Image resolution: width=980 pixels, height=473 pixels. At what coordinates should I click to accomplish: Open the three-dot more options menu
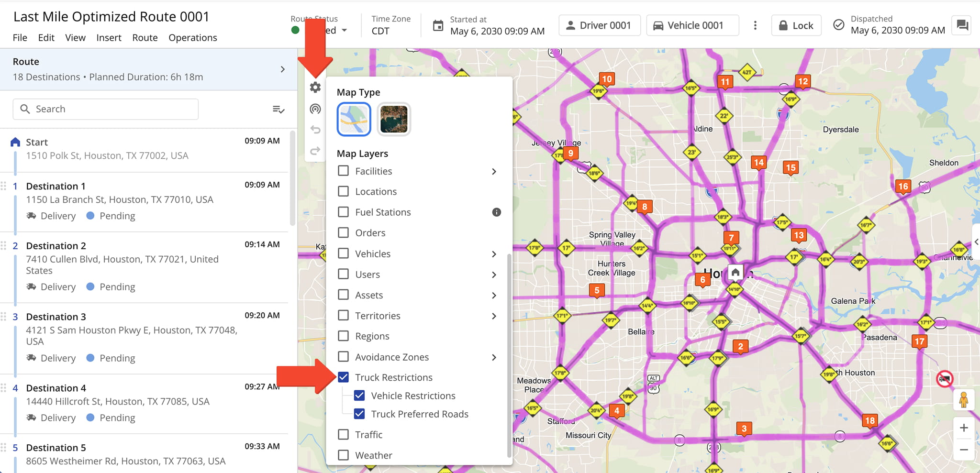pyautogui.click(x=755, y=25)
